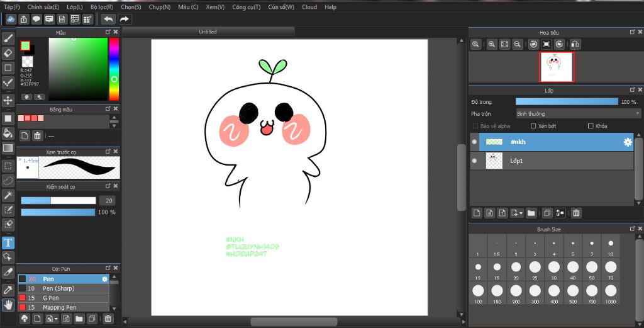Open settings gear of #nkh layer
This screenshot has height=328, width=644.
628,142
